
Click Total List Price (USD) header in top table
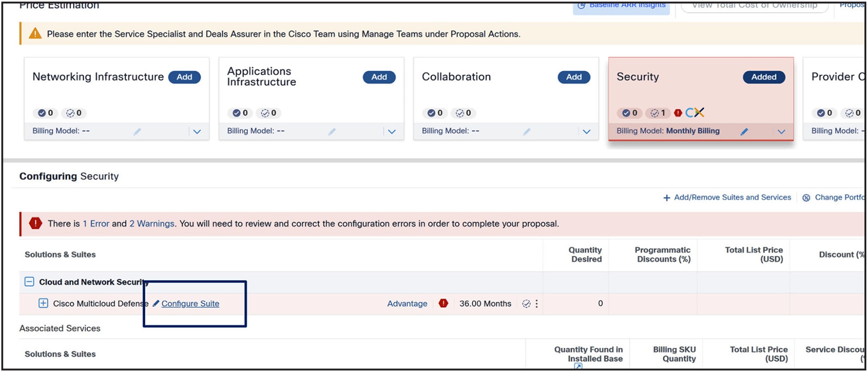[754, 254]
